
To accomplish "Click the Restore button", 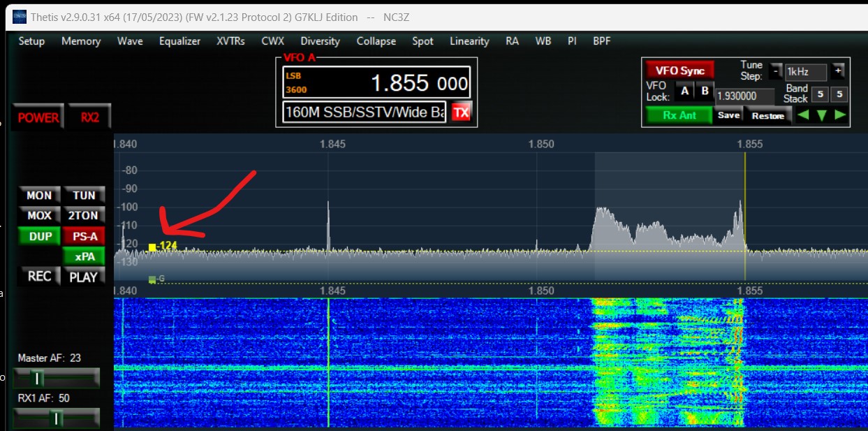I will pos(767,116).
